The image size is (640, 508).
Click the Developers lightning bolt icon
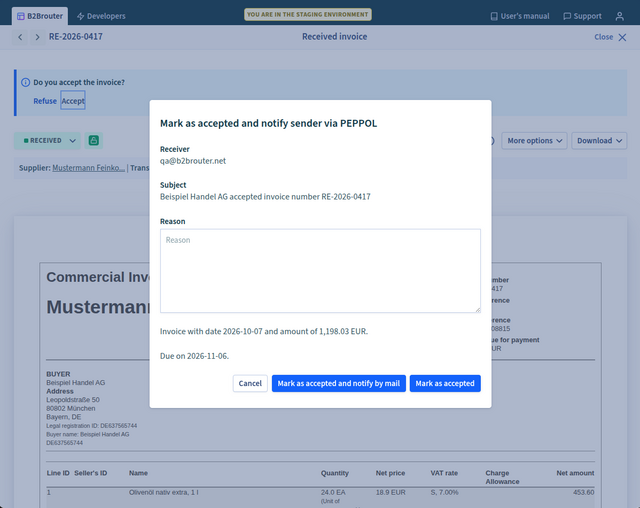tap(80, 16)
